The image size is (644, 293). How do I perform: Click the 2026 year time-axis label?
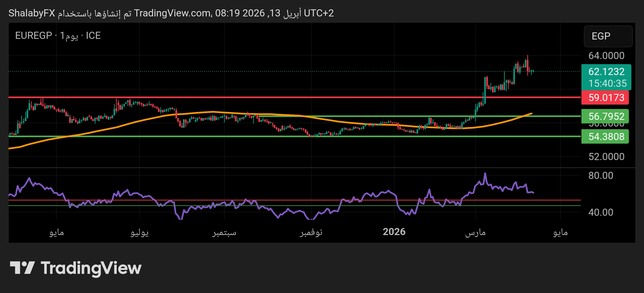tap(394, 232)
